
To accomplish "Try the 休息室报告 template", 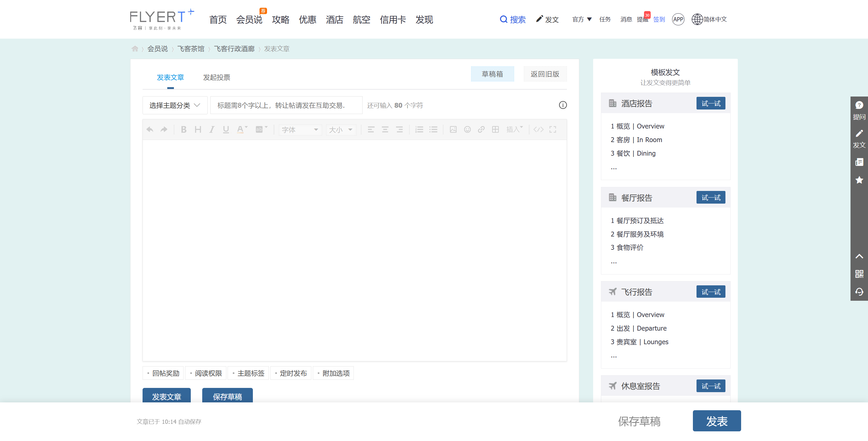I will click(711, 386).
